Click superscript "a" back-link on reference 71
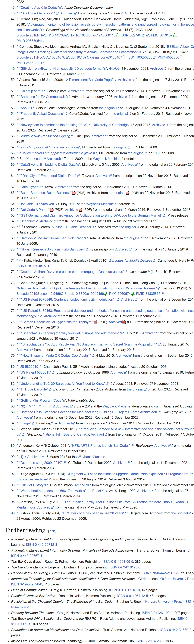 point(20,260)
